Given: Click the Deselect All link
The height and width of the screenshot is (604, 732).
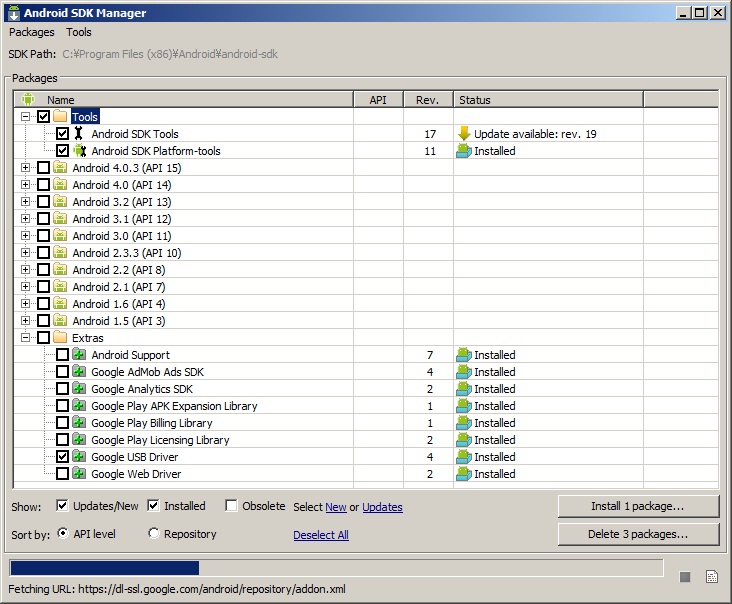Looking at the screenshot, I should pos(321,535).
